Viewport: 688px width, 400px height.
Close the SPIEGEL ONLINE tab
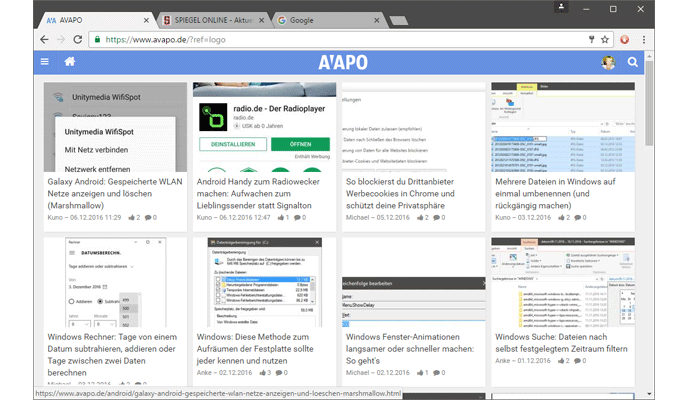pos(263,19)
